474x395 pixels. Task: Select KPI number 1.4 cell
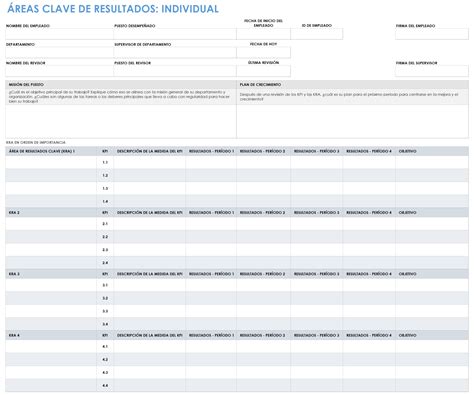click(x=105, y=201)
